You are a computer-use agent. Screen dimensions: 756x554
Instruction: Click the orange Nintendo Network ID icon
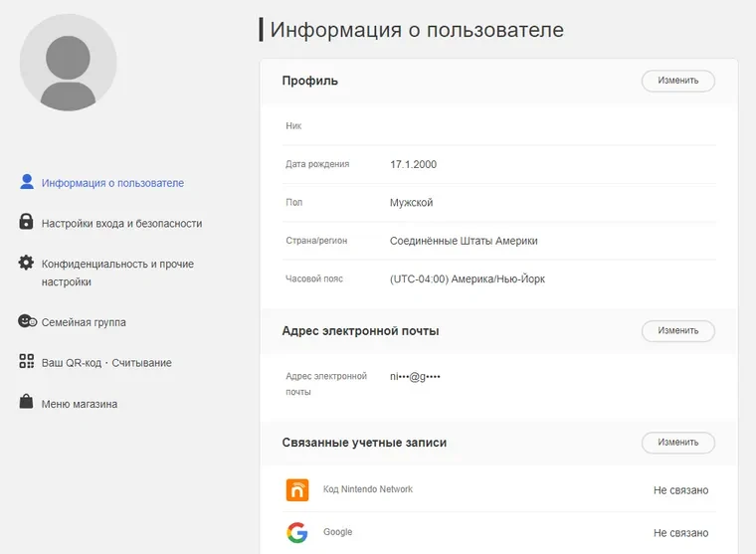pos(297,490)
